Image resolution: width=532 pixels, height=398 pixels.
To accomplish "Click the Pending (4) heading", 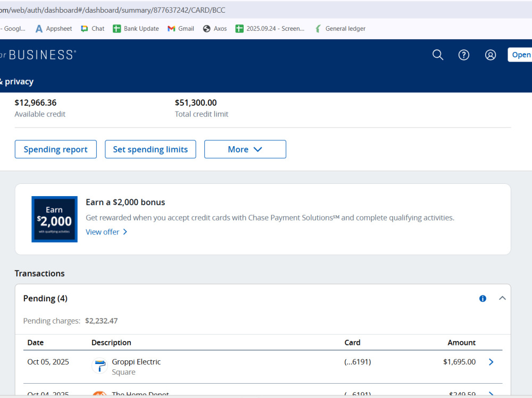I will point(45,298).
